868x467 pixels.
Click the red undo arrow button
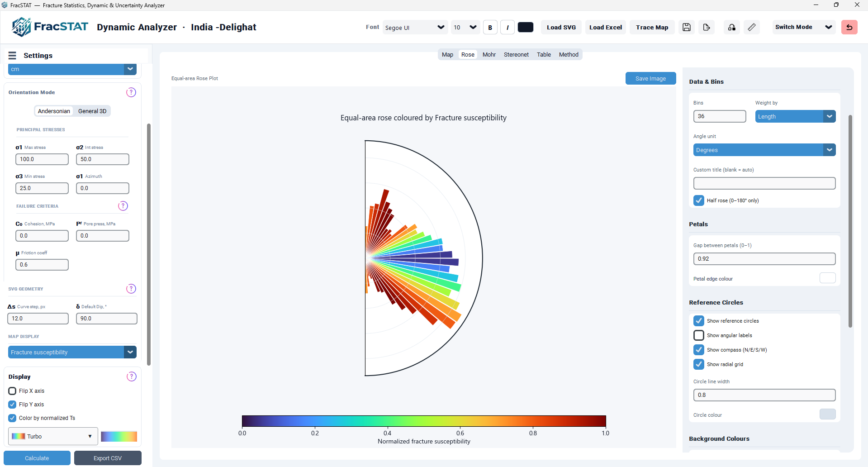click(x=849, y=27)
